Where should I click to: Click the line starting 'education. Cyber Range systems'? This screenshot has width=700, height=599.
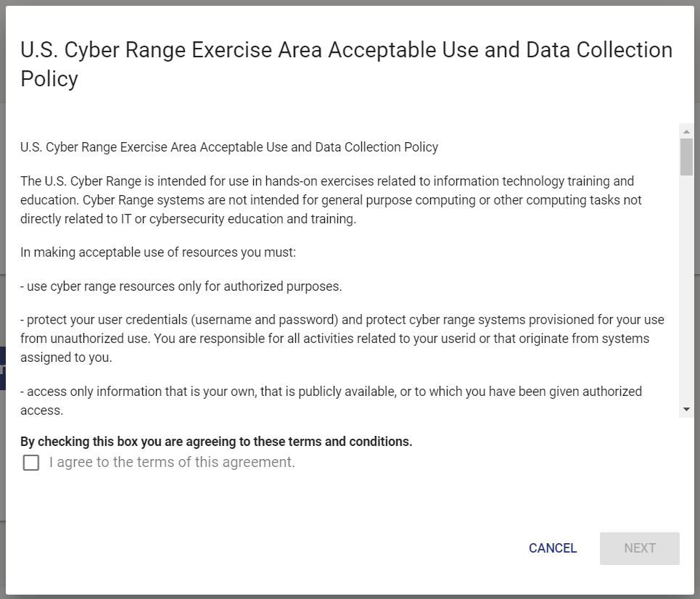coord(331,200)
